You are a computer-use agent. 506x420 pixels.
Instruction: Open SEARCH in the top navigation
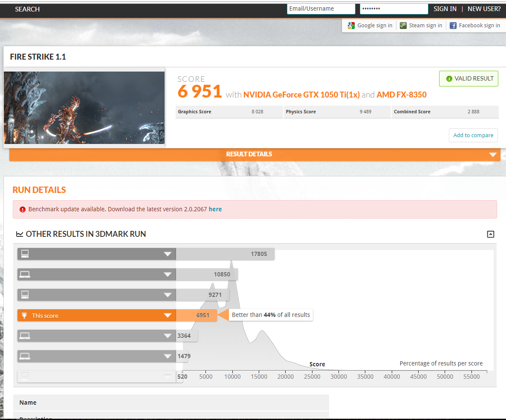(x=27, y=9)
